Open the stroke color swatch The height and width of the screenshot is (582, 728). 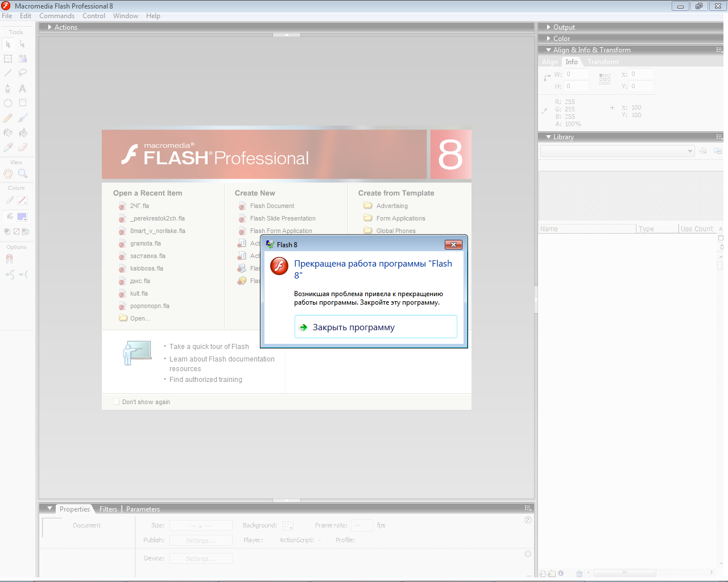[x=22, y=200]
